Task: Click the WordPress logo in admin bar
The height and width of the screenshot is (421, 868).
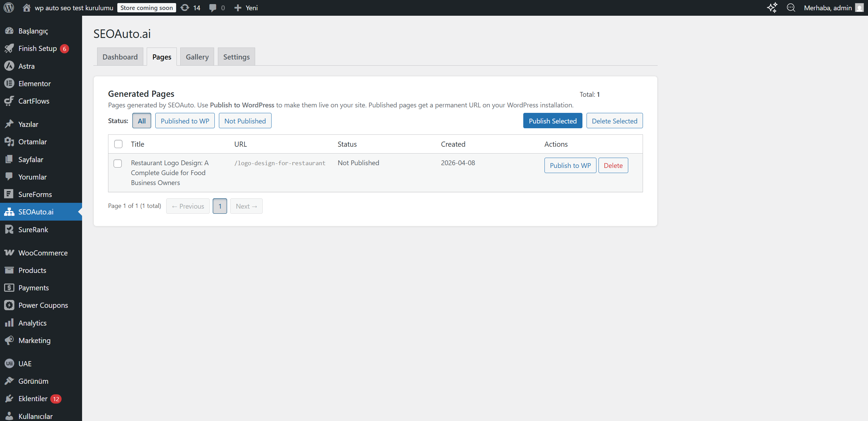Action: tap(9, 8)
